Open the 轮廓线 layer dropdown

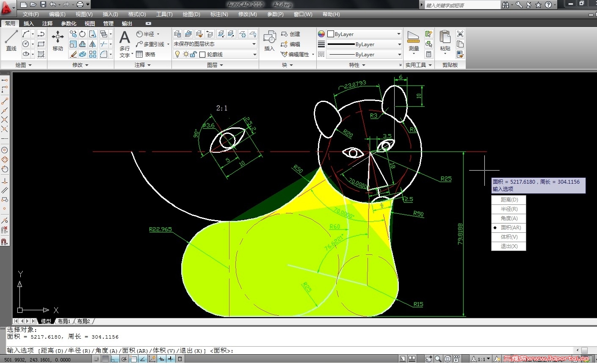(x=215, y=54)
